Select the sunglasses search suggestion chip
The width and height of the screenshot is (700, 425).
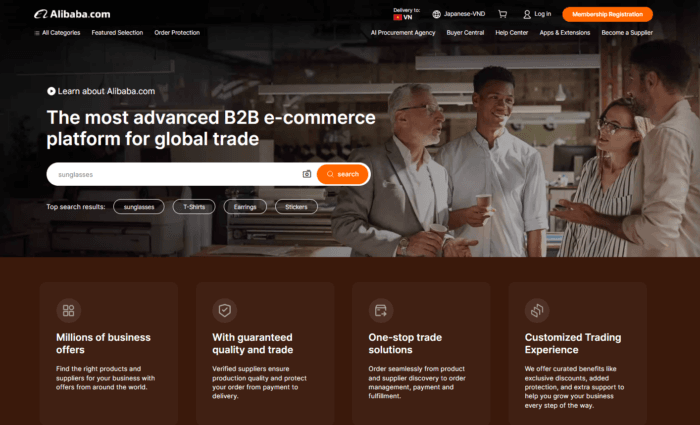point(139,207)
